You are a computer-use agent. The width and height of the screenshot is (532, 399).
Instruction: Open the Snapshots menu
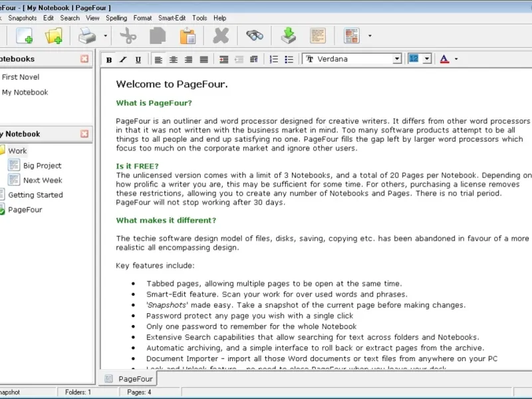point(23,18)
